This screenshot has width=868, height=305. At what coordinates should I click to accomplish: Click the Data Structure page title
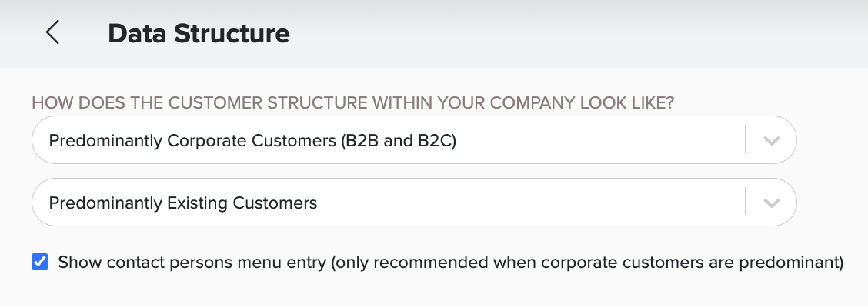[x=199, y=33]
